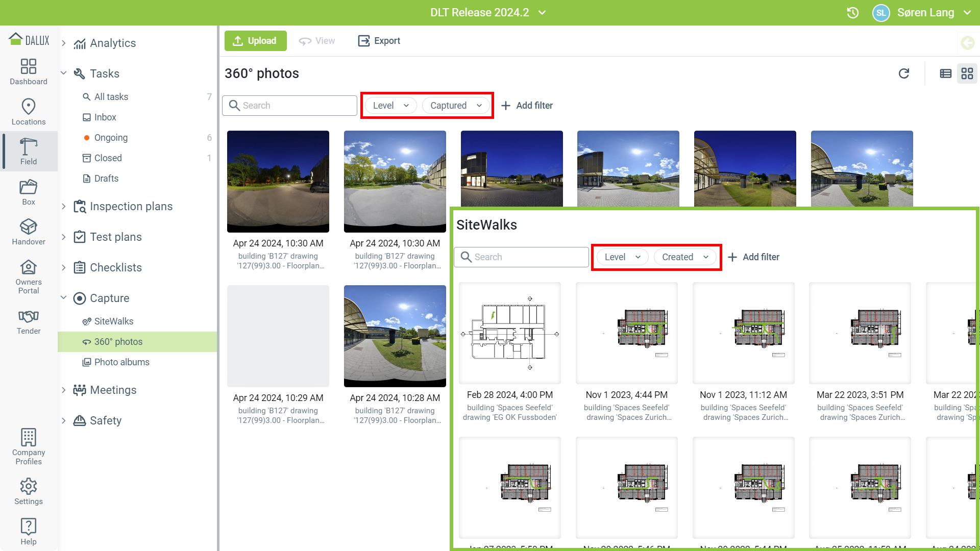Open the Captured filter dropdown
This screenshot has height=551, width=980.
pyautogui.click(x=456, y=106)
